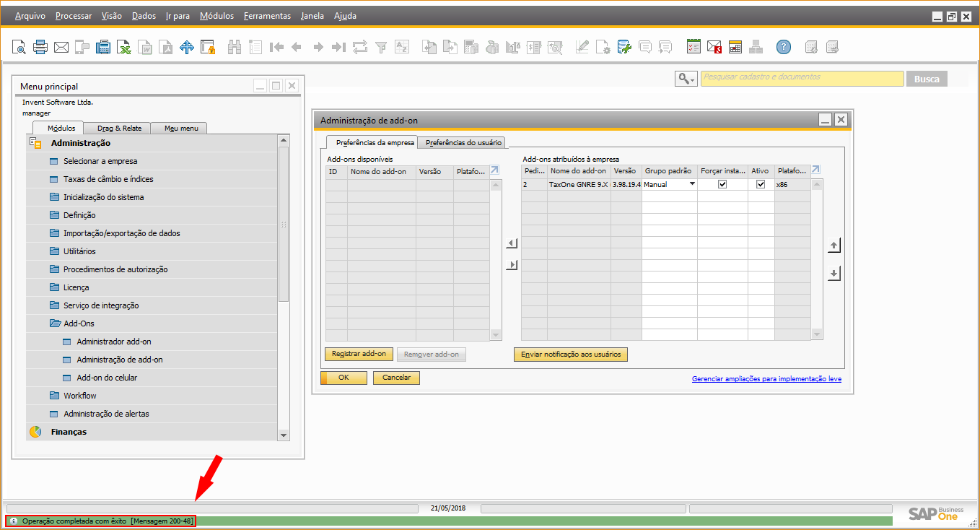Viewport: 980px width, 530px height.
Task: Collapse the Add-Ons folder in menu
Action: coord(56,323)
